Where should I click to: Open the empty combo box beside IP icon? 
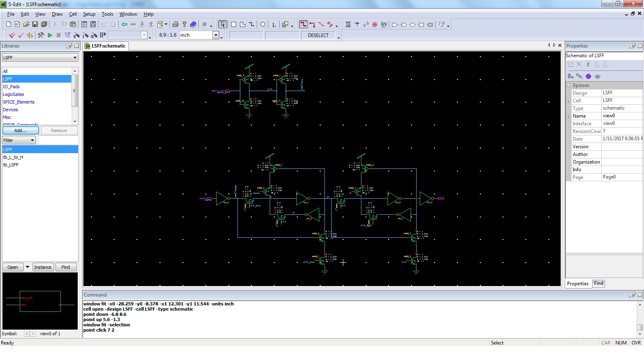[144, 35]
